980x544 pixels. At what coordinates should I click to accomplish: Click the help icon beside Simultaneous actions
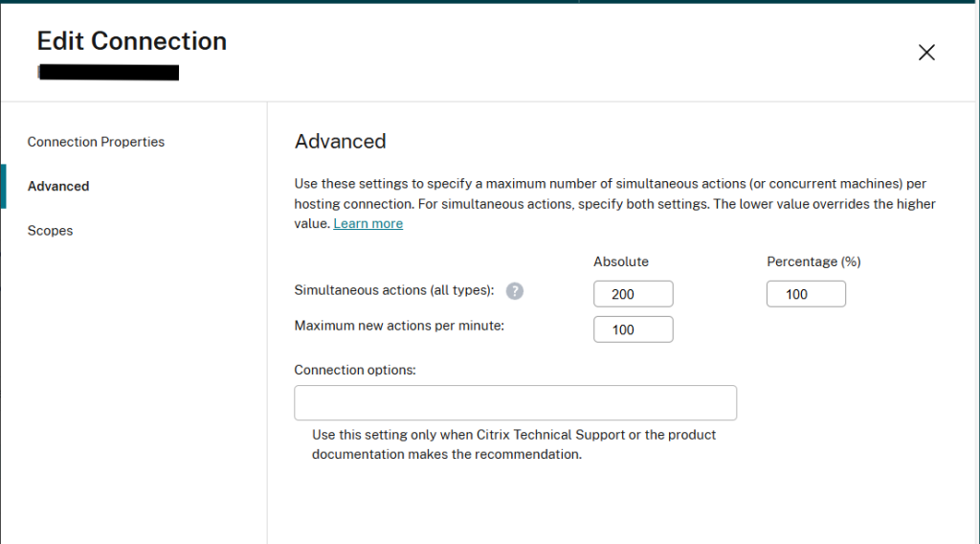coord(514,291)
